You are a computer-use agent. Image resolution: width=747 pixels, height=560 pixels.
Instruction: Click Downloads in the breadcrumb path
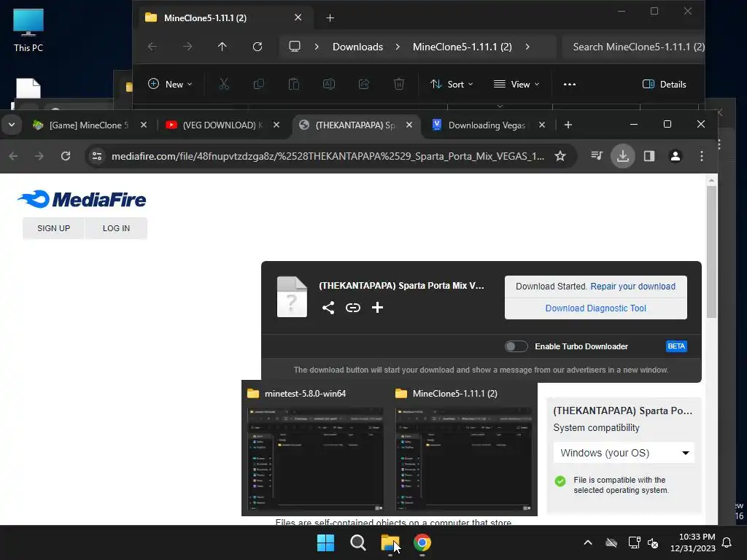pos(357,47)
